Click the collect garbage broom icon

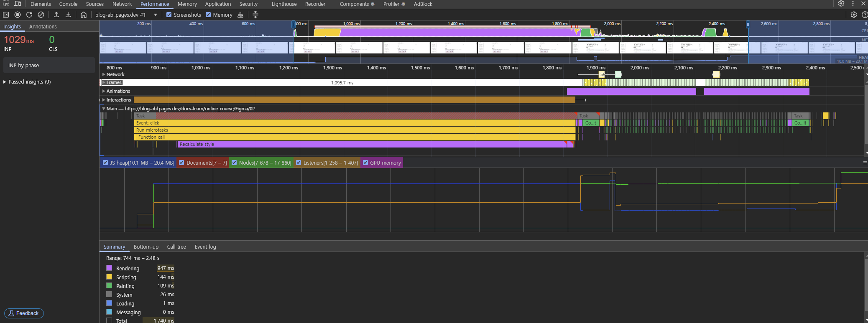pos(240,15)
